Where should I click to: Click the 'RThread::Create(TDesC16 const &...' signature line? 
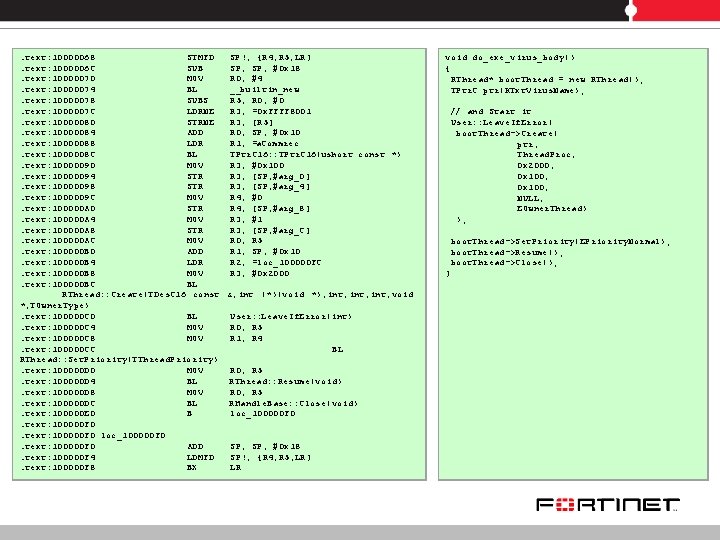[x=237, y=295]
